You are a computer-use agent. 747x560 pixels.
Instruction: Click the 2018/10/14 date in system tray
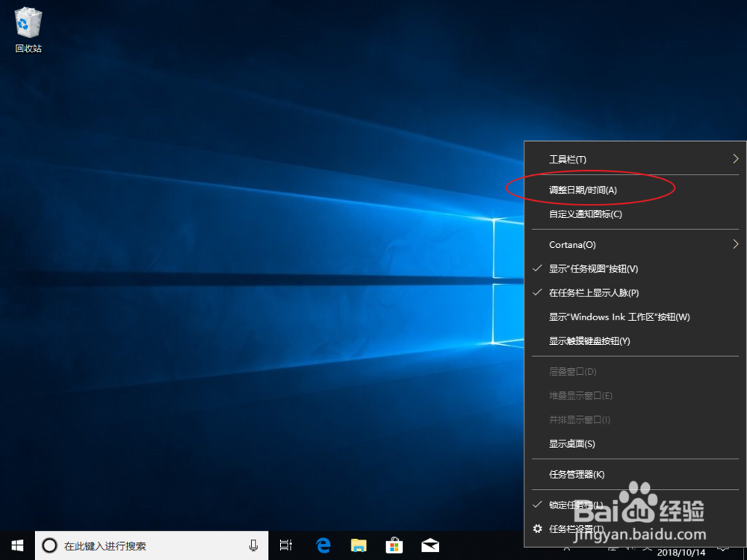click(x=681, y=553)
